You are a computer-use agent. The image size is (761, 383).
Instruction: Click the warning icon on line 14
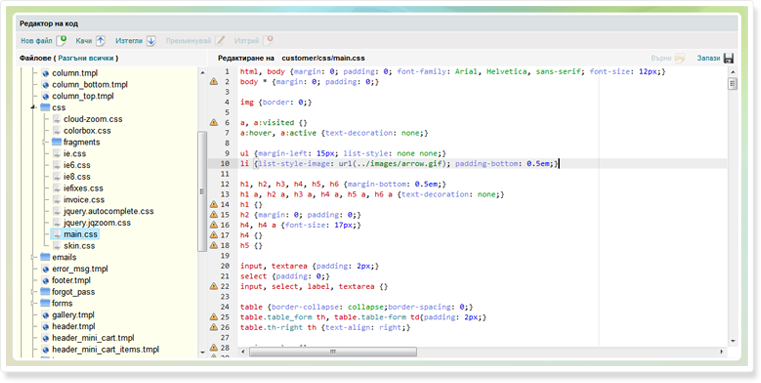click(214, 204)
